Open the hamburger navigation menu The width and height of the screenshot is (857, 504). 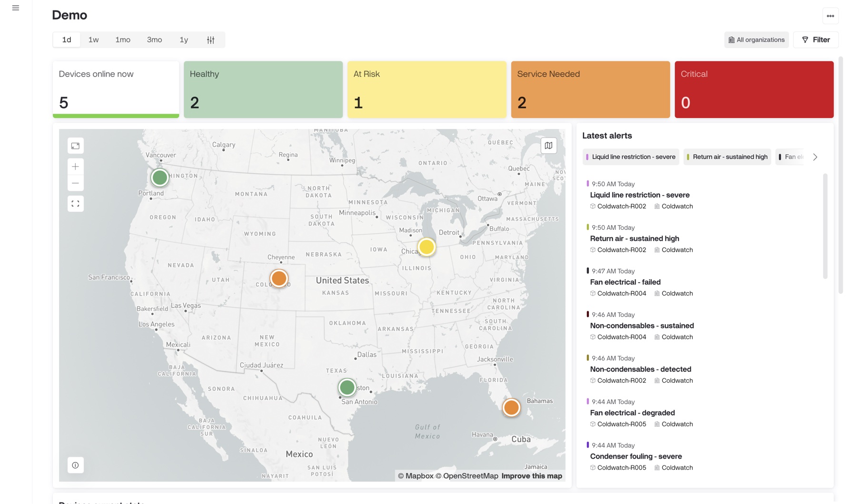point(16,8)
